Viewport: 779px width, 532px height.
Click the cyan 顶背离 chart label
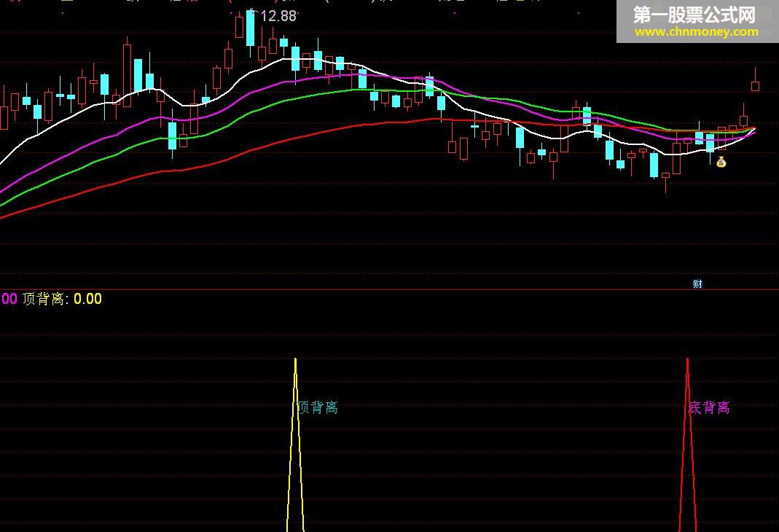pos(318,407)
